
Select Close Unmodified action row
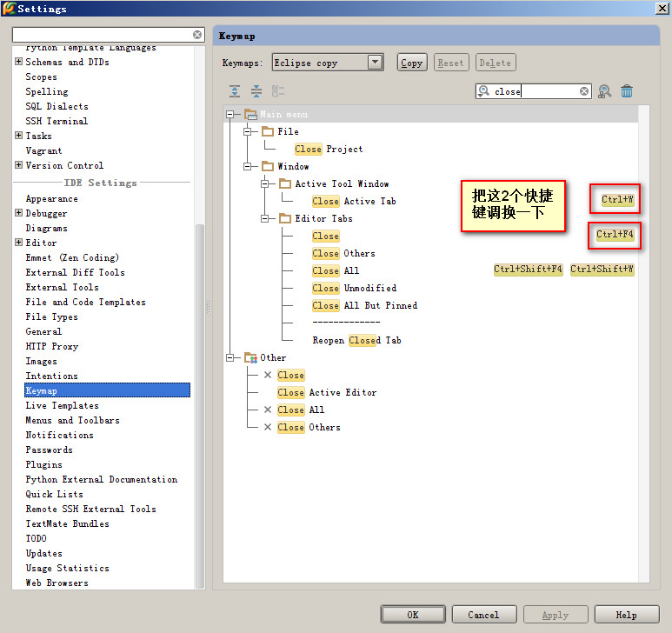[x=355, y=288]
